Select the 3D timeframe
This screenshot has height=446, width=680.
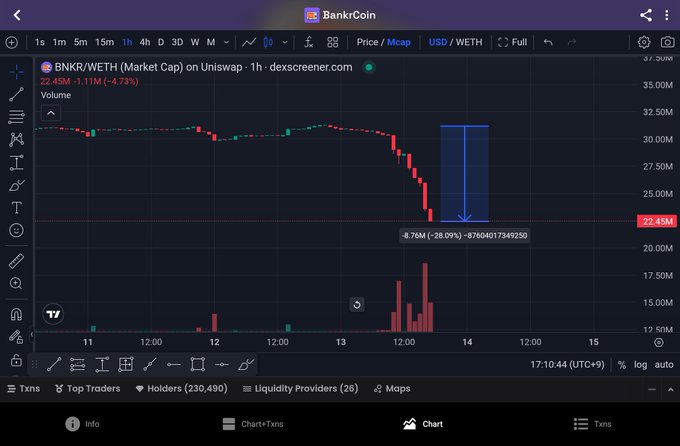click(x=177, y=42)
